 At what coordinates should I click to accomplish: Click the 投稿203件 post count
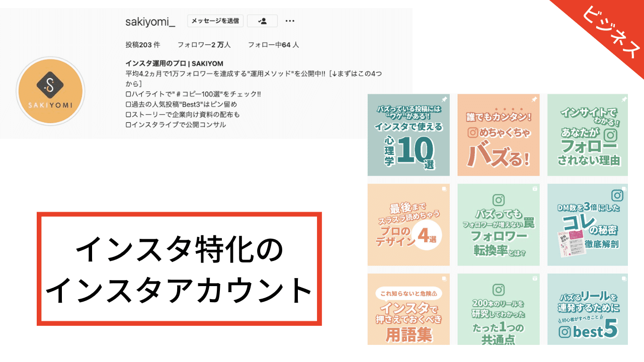[x=142, y=45]
